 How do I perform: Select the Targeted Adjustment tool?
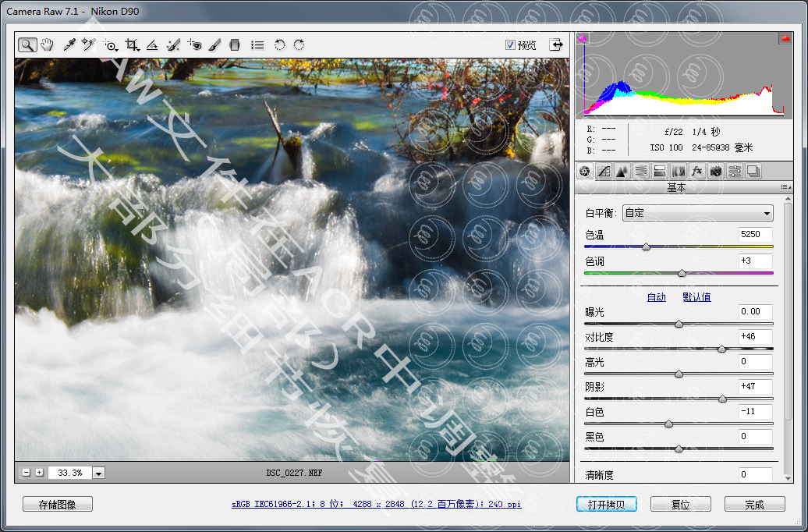tap(110, 44)
